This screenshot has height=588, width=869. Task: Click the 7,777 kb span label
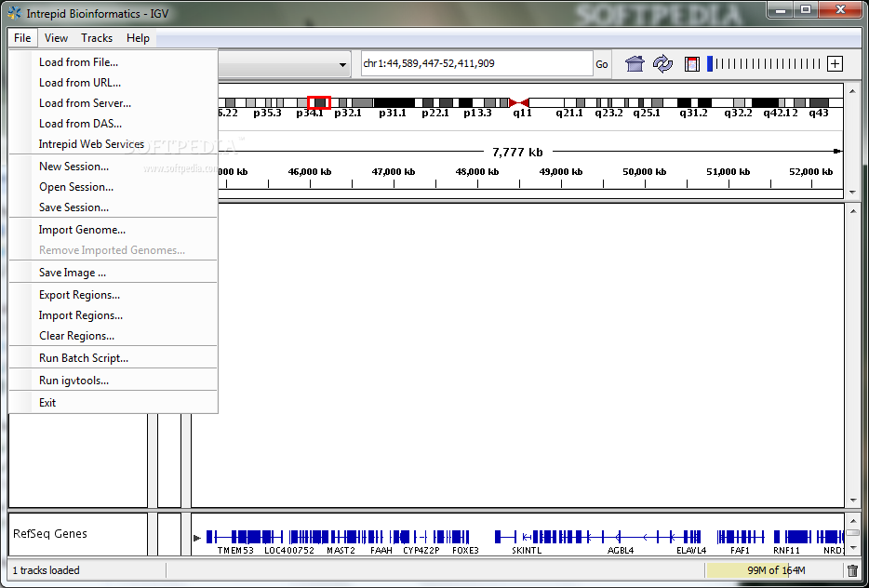click(x=517, y=152)
